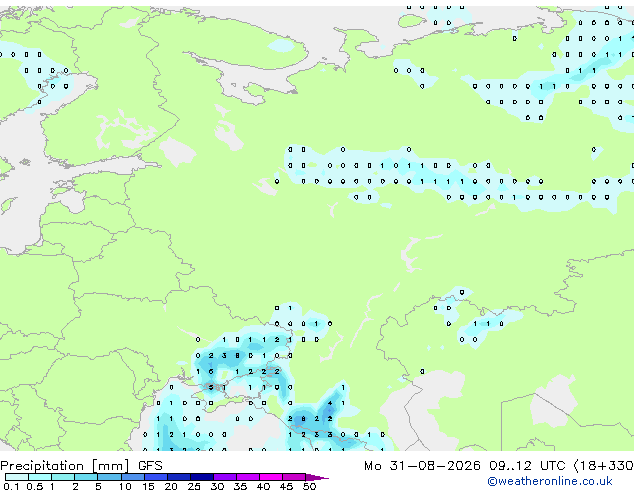Click the 'Mo 31-08-2026' date text

coord(422,466)
